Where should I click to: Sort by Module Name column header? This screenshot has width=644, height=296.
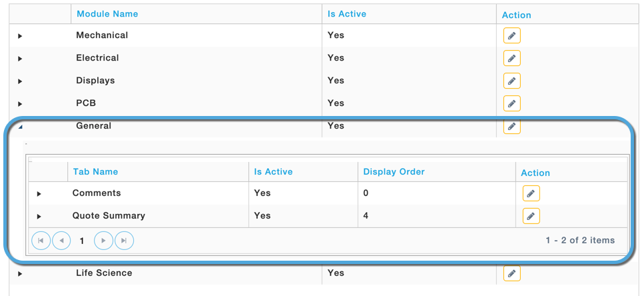(107, 14)
